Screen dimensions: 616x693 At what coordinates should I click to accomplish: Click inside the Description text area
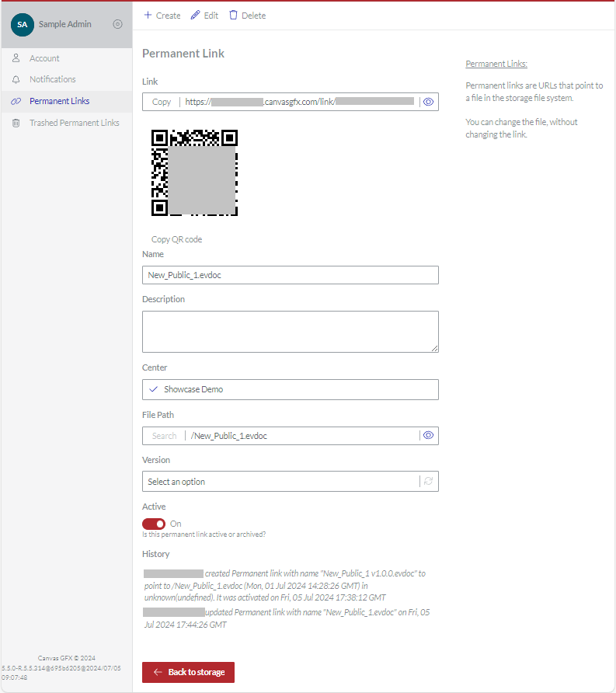pos(291,332)
